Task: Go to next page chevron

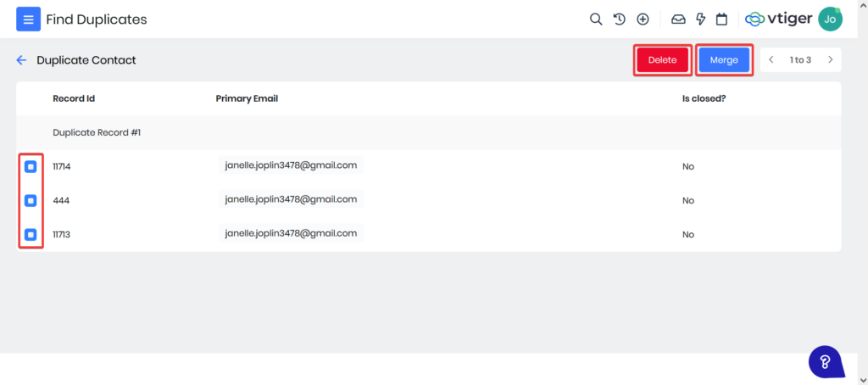Action: 831,60
